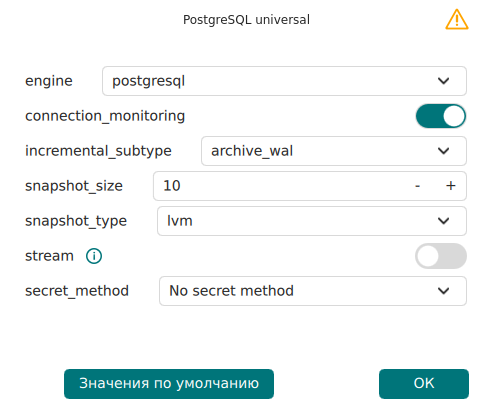Screen dimensions: 494x412
Task: Enable the stream toggle switch
Action: (441, 256)
